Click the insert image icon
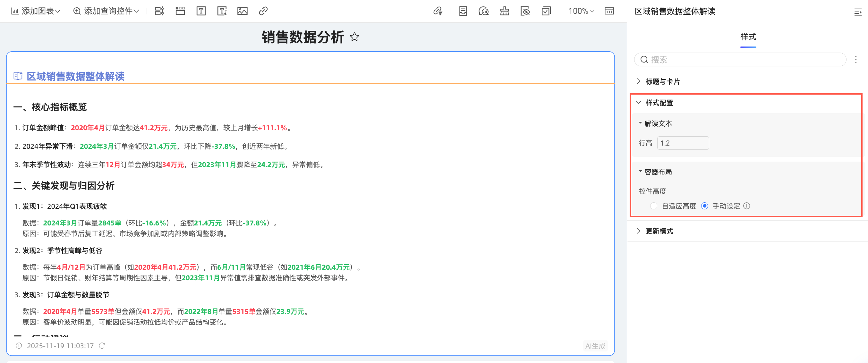 (242, 11)
